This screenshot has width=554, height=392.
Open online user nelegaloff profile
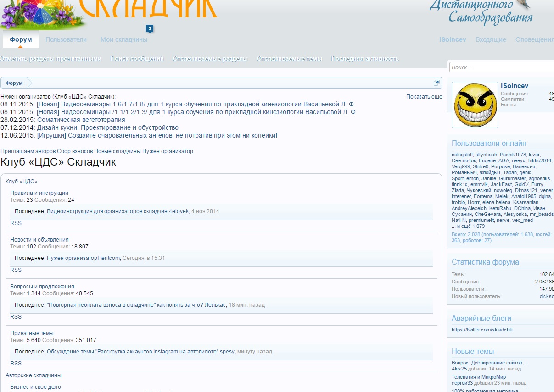coord(463,155)
